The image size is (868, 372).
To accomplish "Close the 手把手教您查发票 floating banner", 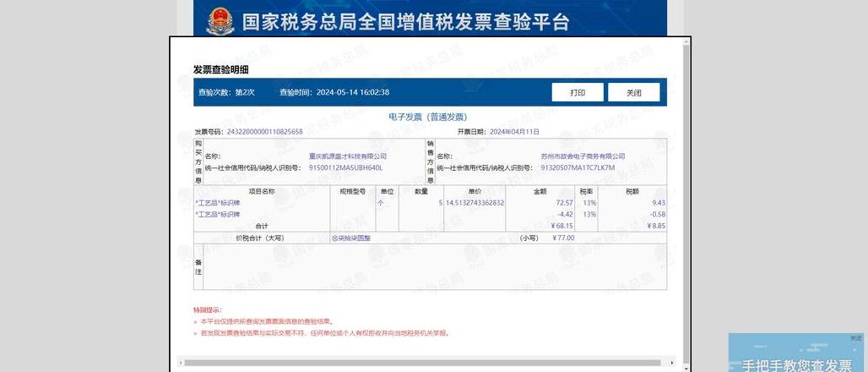I will [x=856, y=337].
